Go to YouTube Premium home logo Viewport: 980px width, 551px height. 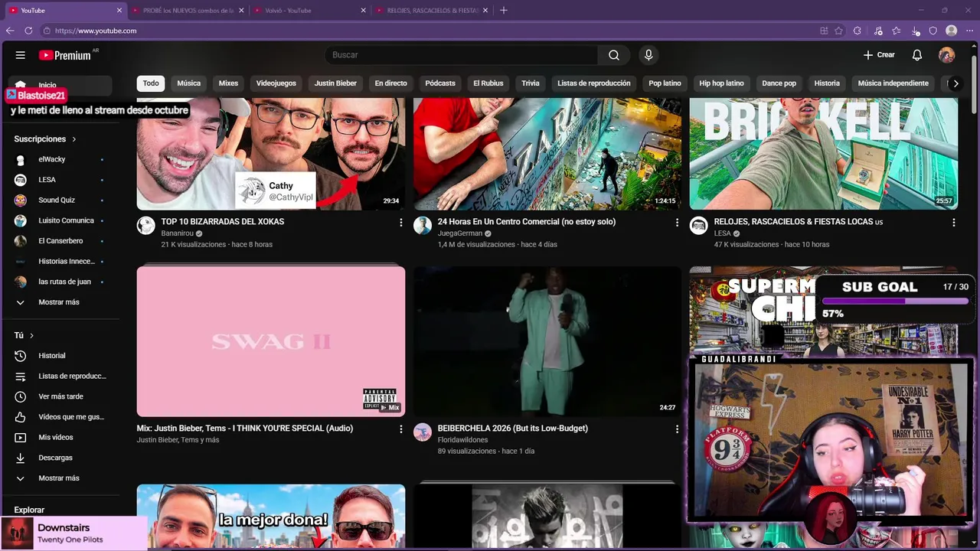coord(65,55)
